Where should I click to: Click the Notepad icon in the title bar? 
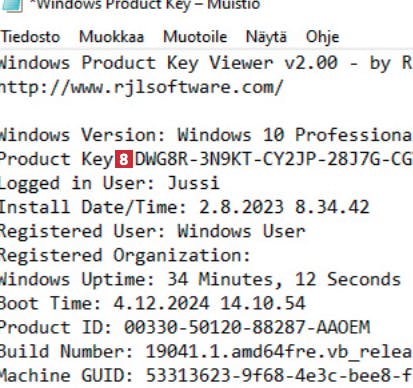pyautogui.click(x=13, y=5)
